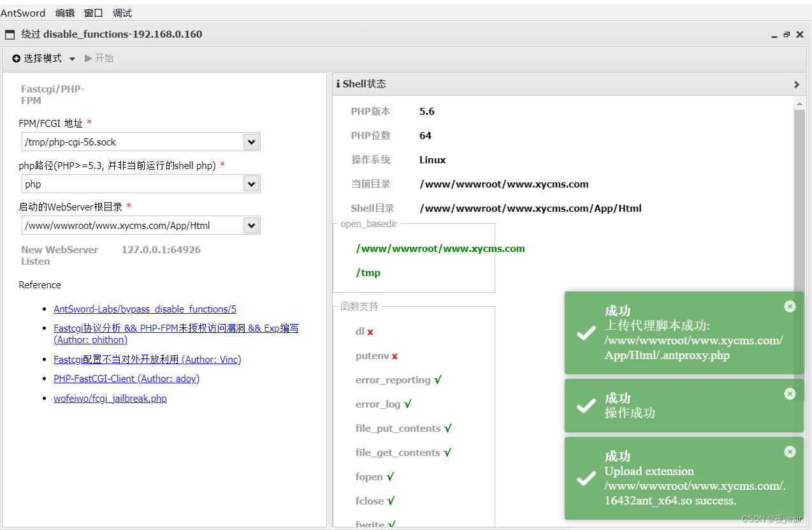Screen dimensions: 812x530
Task: Expand the php路径 dropdown arrow
Action: (x=252, y=184)
